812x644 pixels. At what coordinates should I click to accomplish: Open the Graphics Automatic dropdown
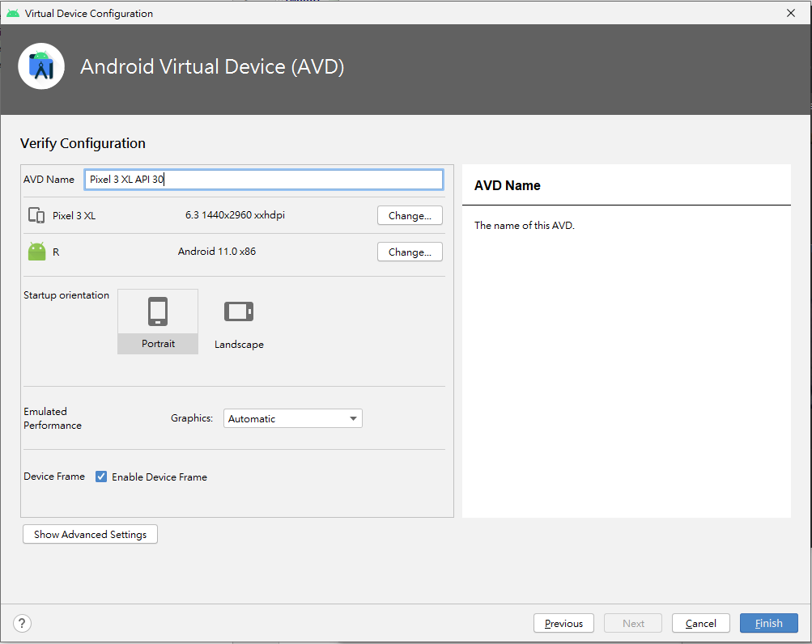point(292,418)
